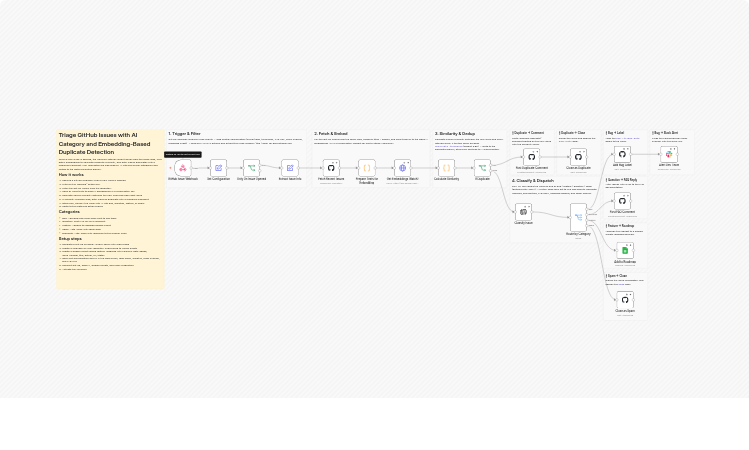Open the Classify Issue OpenAI node
The image size is (749, 450).
(523, 212)
